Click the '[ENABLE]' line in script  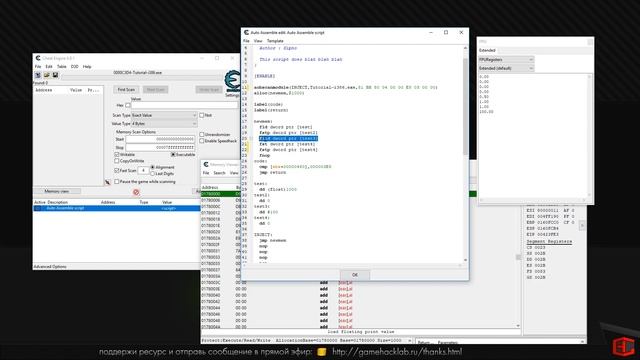(x=264, y=76)
